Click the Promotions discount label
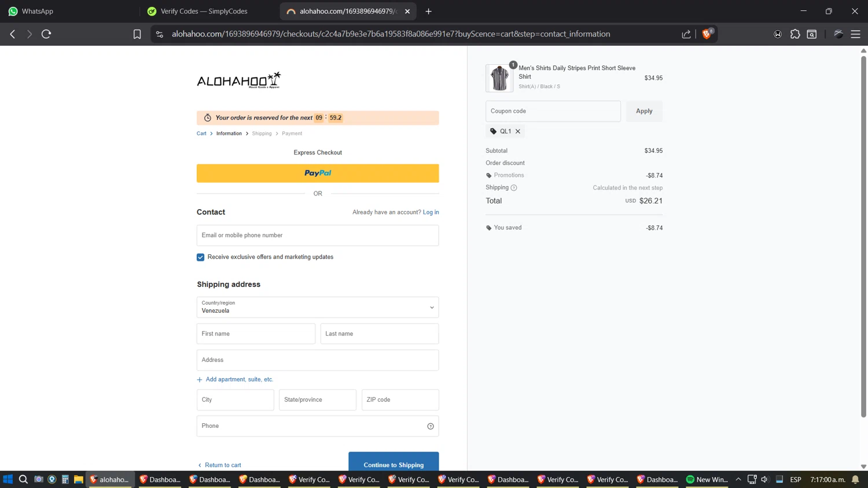868x488 pixels. [509, 175]
